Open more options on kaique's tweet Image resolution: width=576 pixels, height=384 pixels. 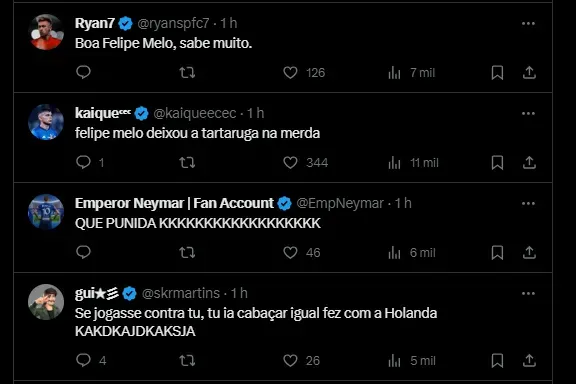528,114
